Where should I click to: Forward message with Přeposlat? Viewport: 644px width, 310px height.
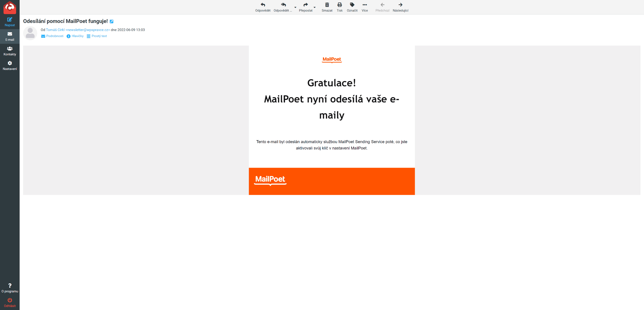pos(306,7)
